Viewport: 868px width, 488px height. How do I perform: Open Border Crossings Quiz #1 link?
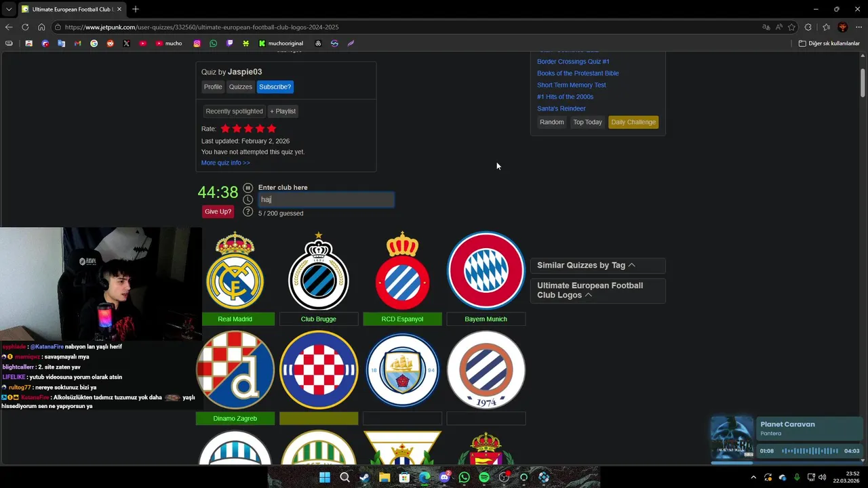pos(573,62)
